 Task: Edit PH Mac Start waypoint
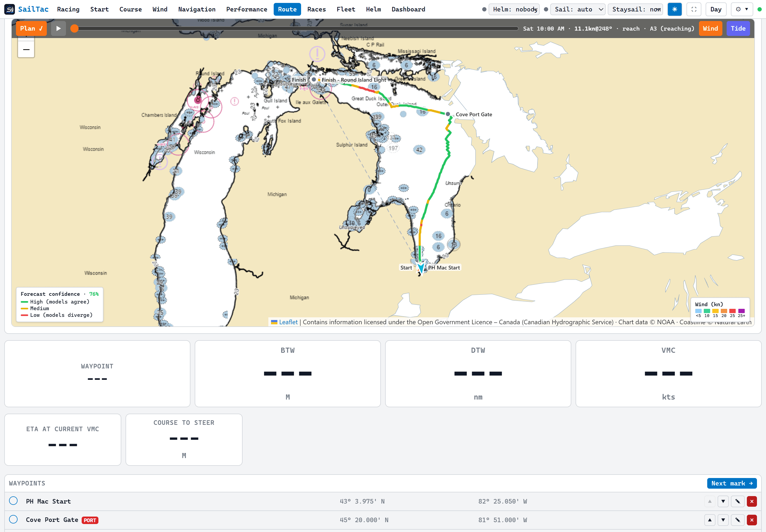click(738, 501)
